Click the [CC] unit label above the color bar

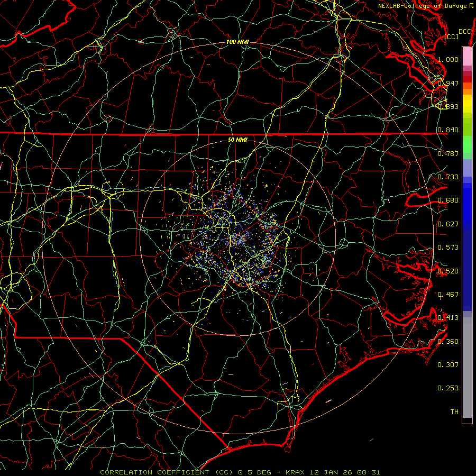(452, 36)
